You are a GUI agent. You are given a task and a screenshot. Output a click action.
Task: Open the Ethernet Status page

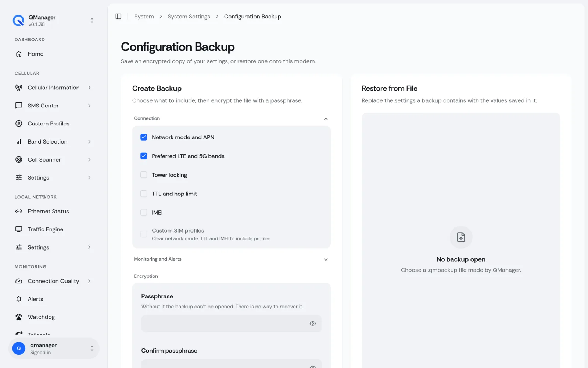point(54,212)
